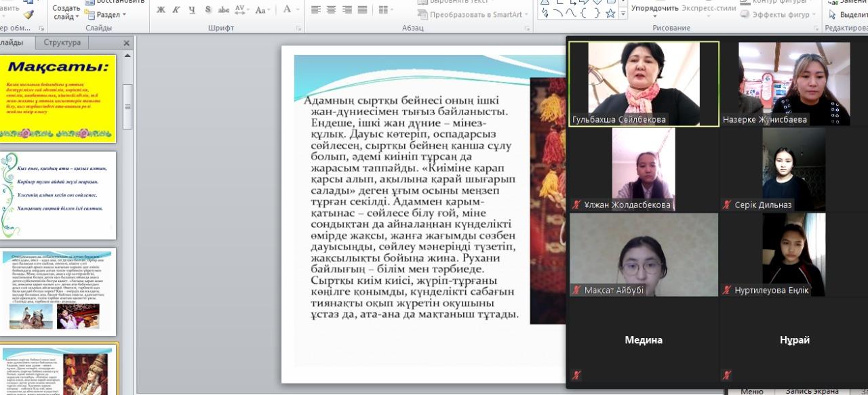Select the star shape in the shapes gallery
Image resolution: width=868 pixels, height=395 pixels.
click(x=610, y=14)
